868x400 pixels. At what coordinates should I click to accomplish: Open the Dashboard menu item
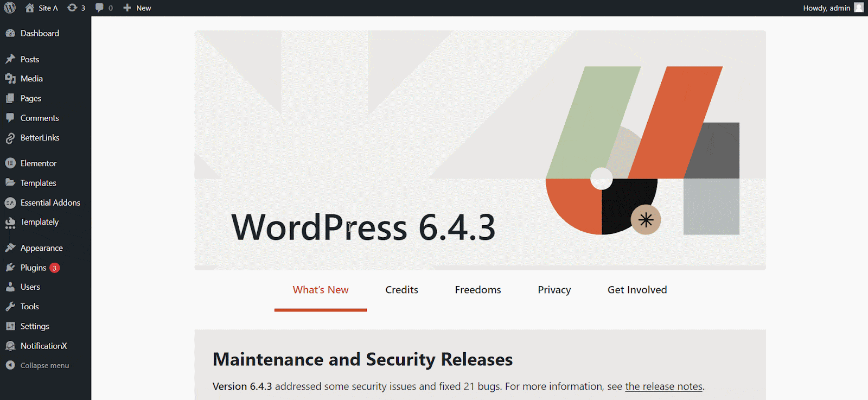point(40,33)
